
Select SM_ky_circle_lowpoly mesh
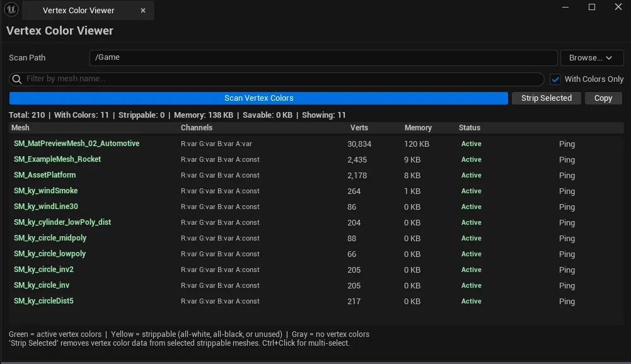[50, 253]
